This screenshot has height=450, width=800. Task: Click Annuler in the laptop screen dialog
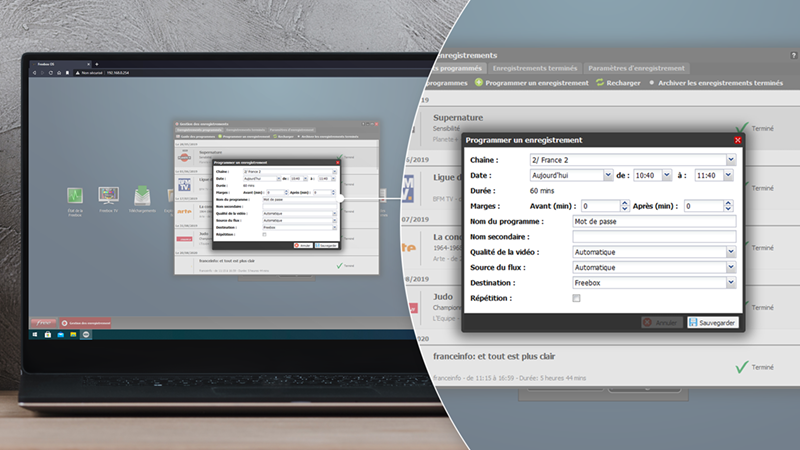303,245
